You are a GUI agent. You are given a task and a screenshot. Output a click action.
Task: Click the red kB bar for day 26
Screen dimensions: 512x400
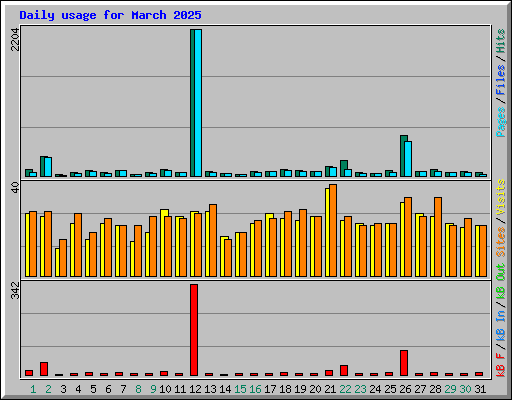(x=404, y=363)
